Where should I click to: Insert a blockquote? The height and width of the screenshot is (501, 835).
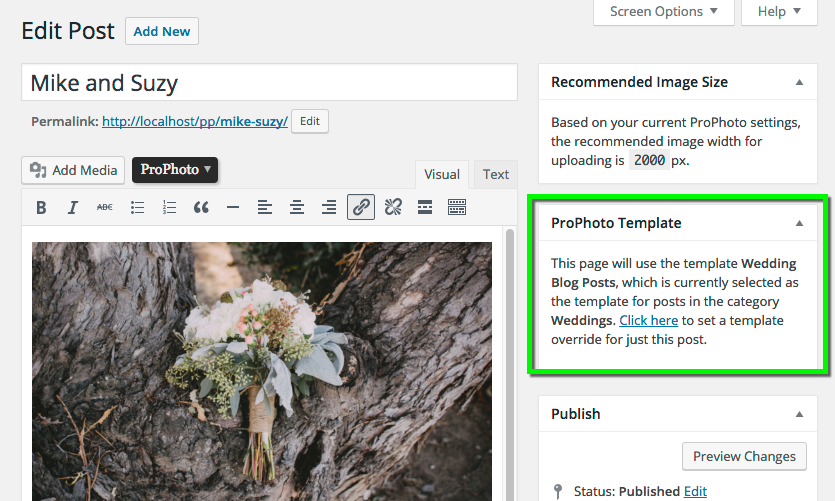(201, 207)
